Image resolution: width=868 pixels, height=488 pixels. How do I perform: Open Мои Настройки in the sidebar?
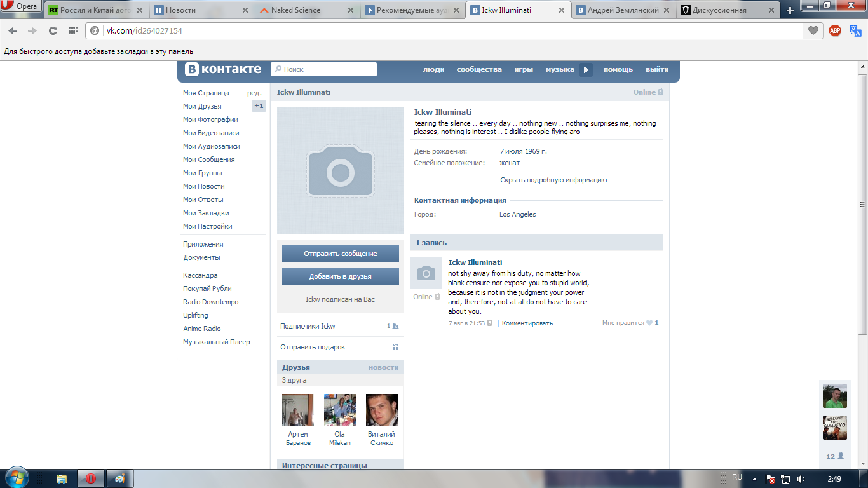[x=208, y=226]
